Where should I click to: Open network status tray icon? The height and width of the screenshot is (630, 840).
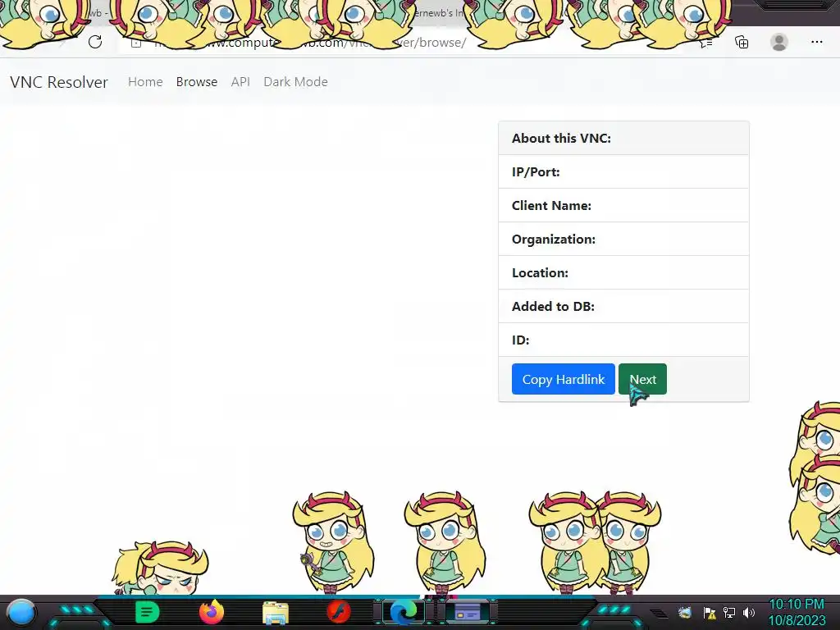729,613
